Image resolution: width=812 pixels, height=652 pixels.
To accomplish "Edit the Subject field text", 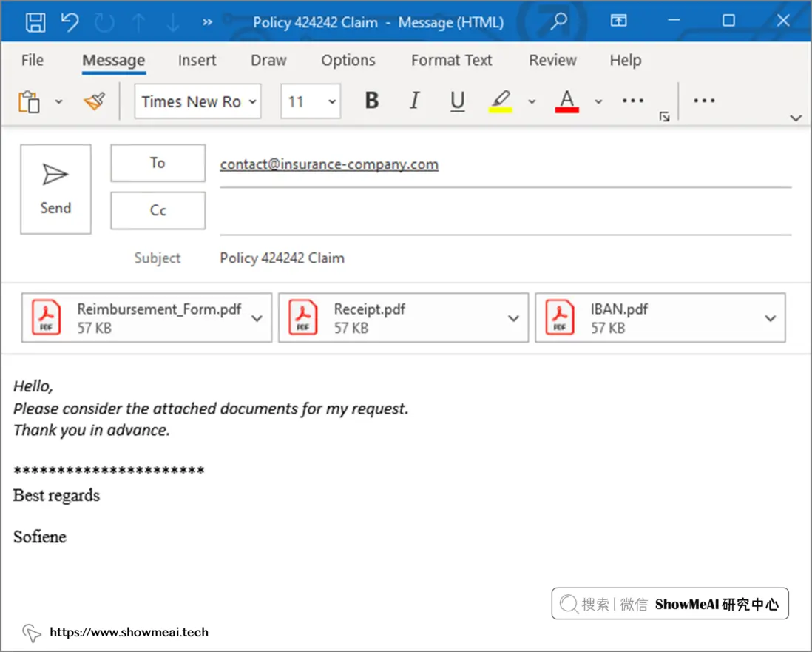I will point(282,258).
